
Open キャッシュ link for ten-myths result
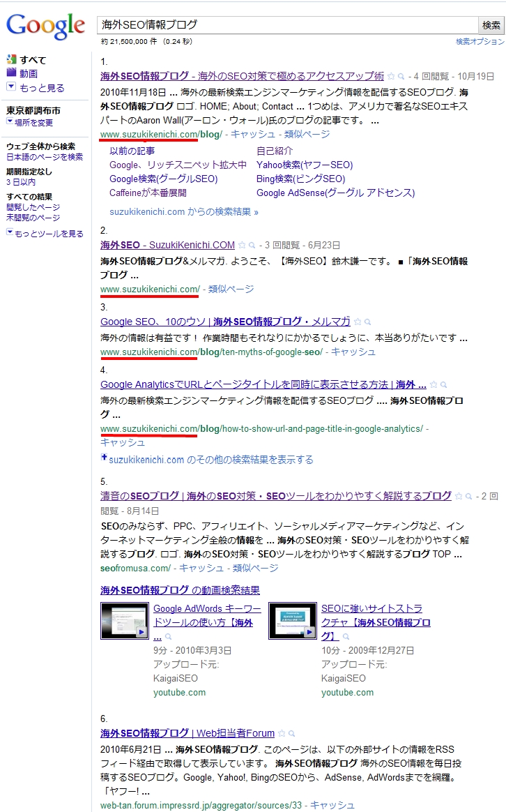353,352
